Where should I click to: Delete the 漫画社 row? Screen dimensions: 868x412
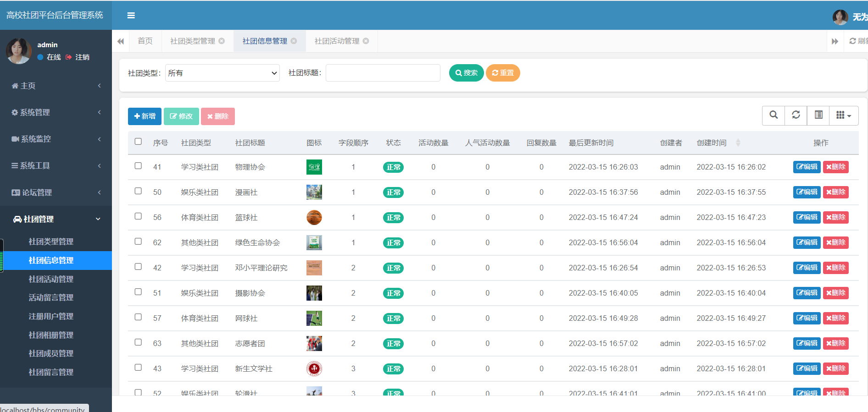click(x=836, y=192)
